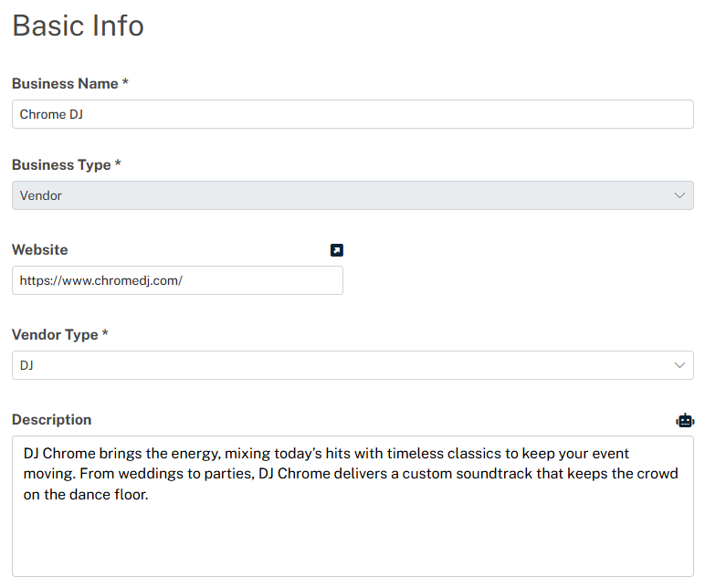Open the Business Type dropdown showing Vendor
Image resolution: width=705 pixels, height=588 pixels.
point(352,195)
